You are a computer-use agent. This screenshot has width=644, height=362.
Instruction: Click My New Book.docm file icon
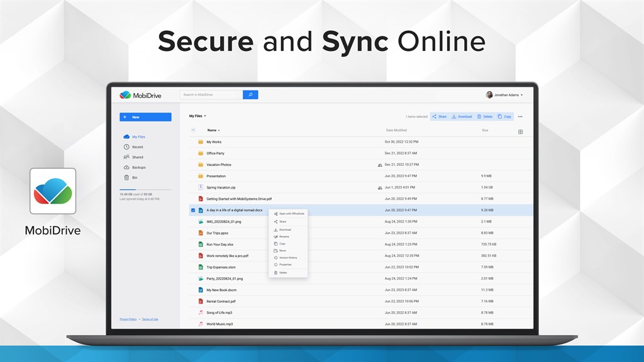(x=201, y=290)
